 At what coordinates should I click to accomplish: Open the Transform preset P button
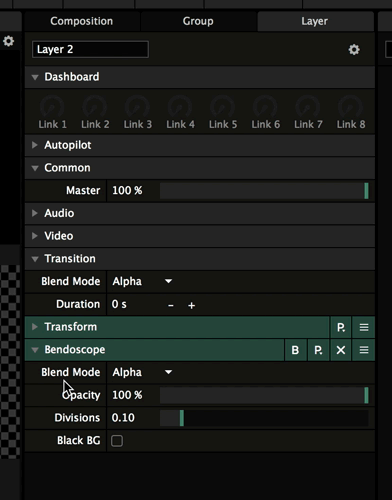coord(341,327)
